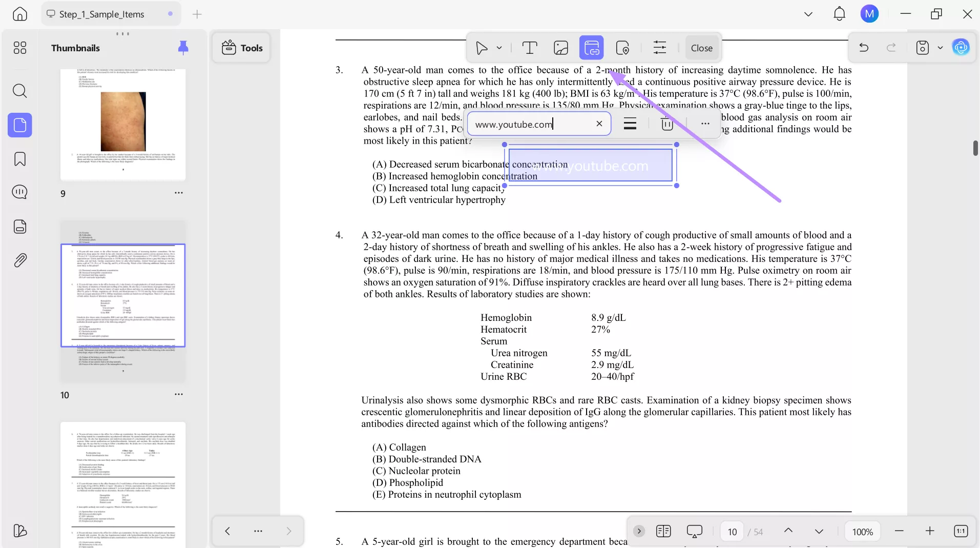This screenshot has width=980, height=548.
Task: Open the search sidebar panel
Action: pyautogui.click(x=20, y=91)
